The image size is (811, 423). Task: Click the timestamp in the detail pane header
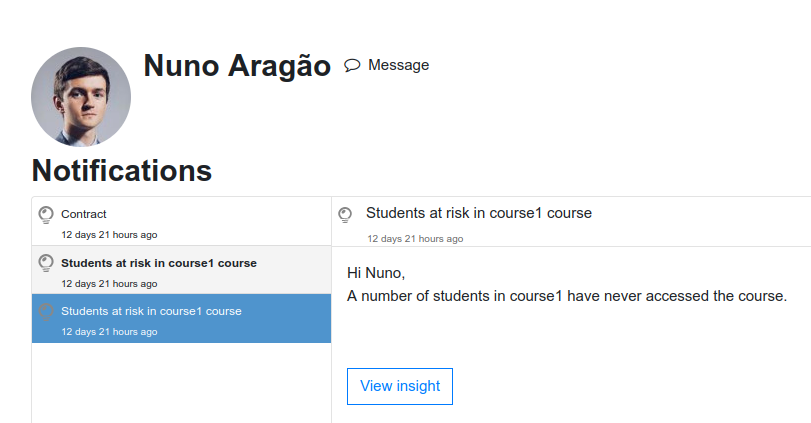click(x=415, y=239)
